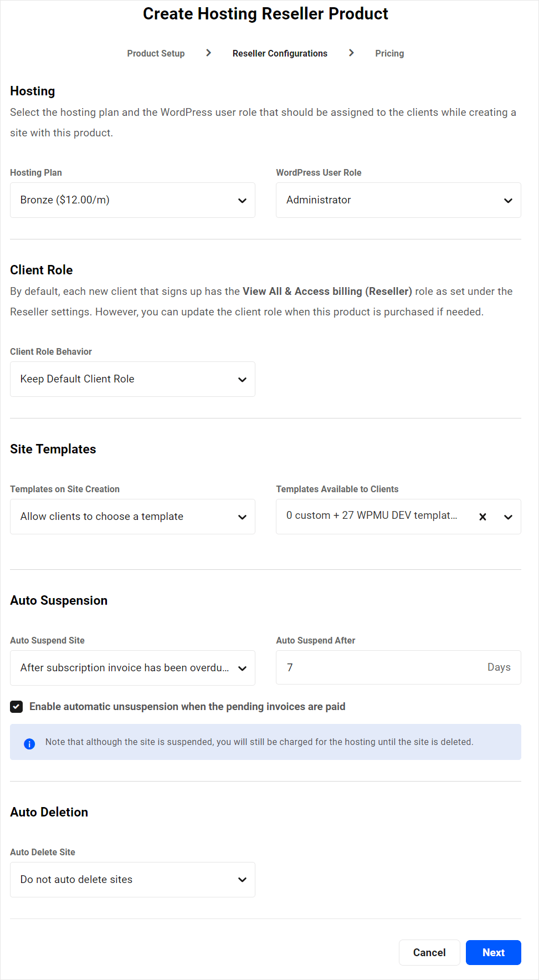Click the 'WordPress User Role' field label
Viewport: 539px width, 980px height.
[319, 172]
